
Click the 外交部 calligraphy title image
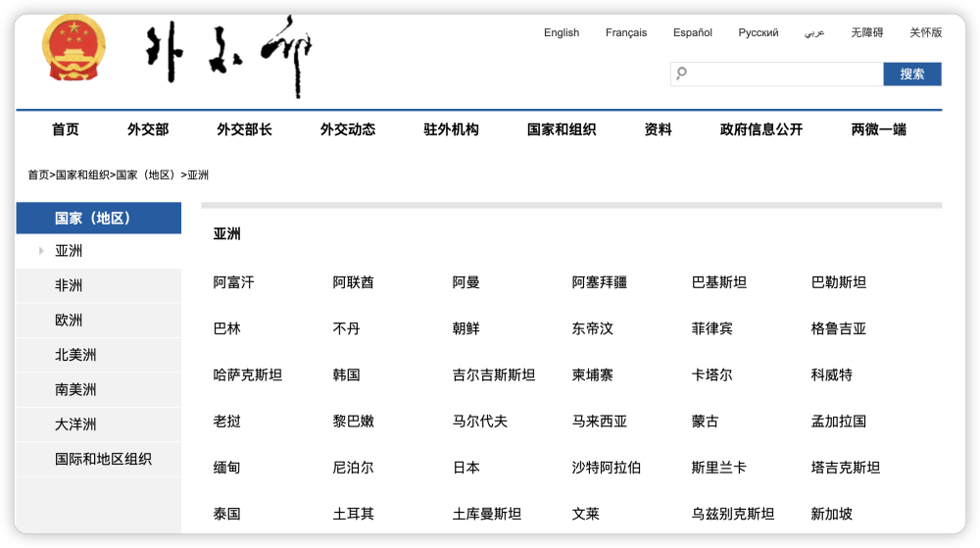pos(227,56)
